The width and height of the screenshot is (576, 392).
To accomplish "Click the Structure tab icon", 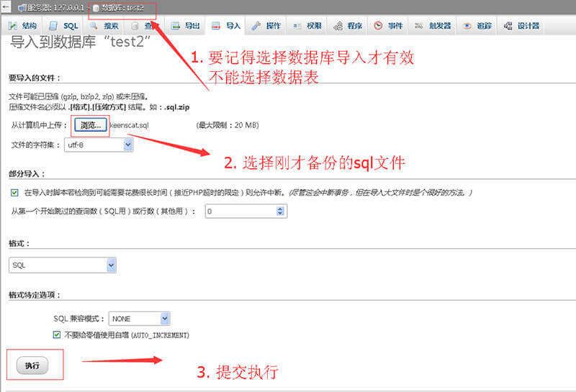I will (13, 26).
